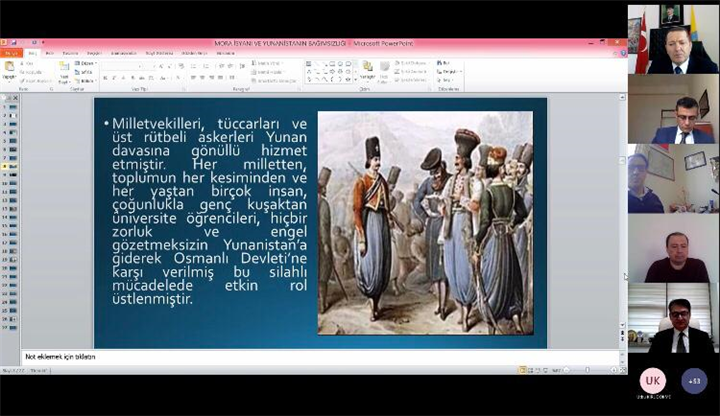Decrease the list indent level
The image size is (720, 416).
(221, 66)
